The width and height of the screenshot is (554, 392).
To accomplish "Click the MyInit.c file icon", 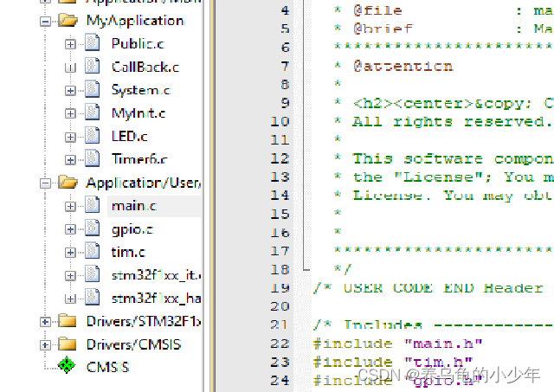I will (93, 112).
